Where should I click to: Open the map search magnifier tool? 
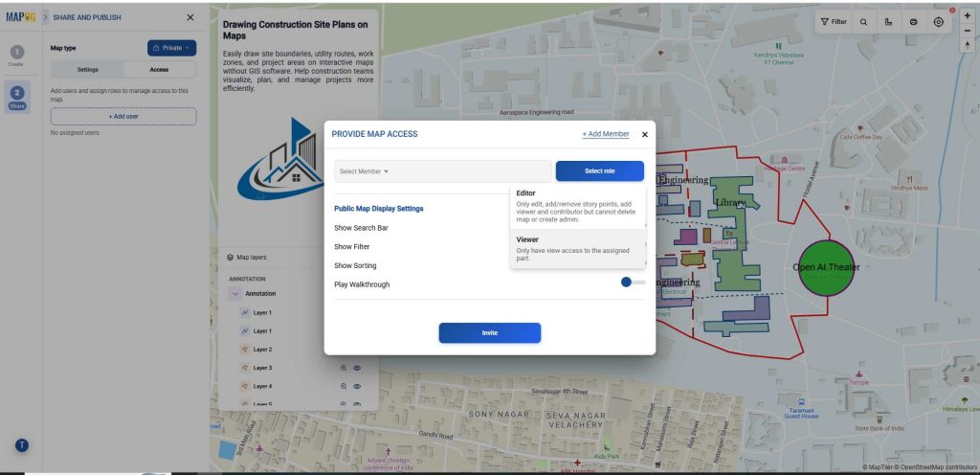863,22
